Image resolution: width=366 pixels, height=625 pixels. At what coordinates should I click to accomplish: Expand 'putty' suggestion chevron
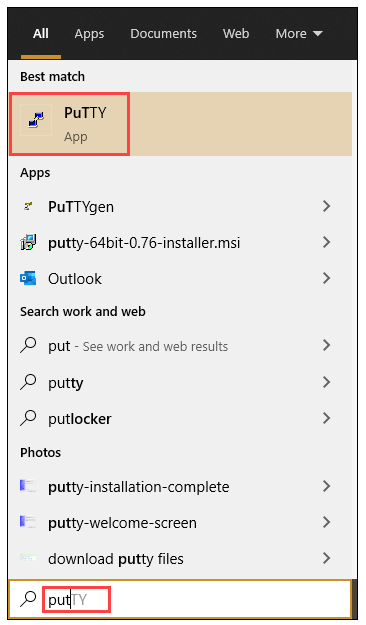(x=327, y=382)
